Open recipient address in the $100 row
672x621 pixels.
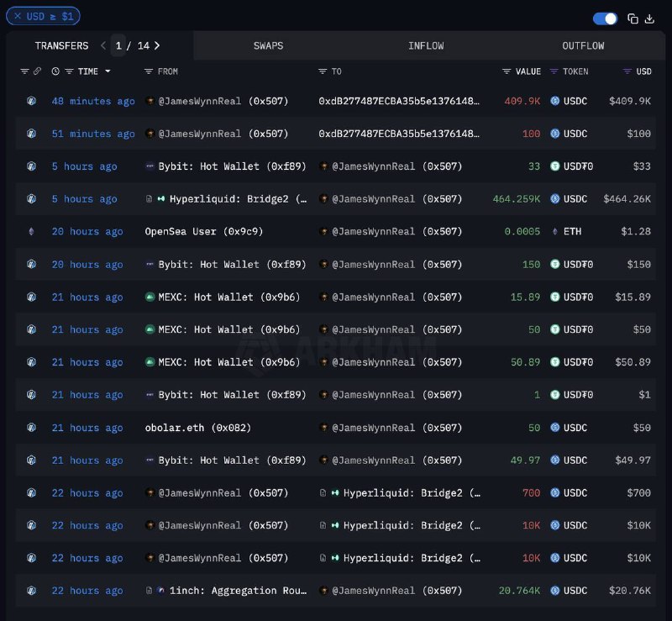(399, 134)
